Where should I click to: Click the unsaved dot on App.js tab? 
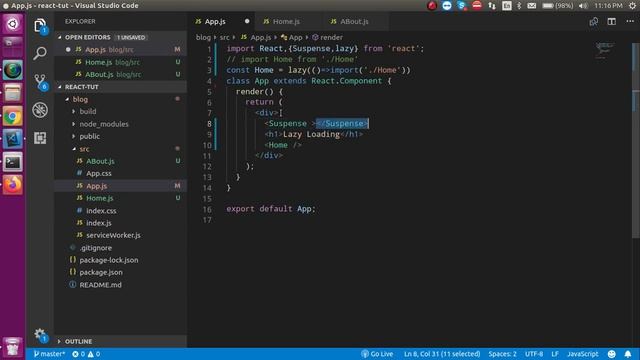pos(247,21)
